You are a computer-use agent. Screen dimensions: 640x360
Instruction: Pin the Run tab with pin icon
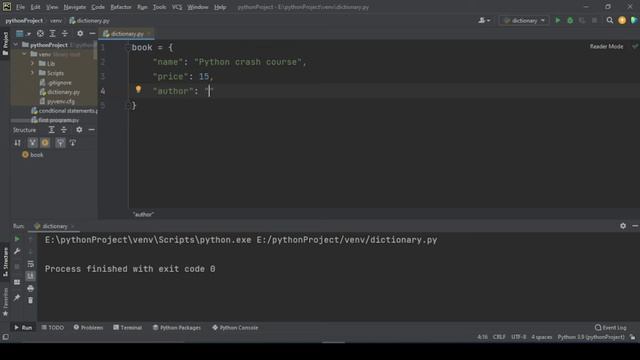click(x=17, y=298)
